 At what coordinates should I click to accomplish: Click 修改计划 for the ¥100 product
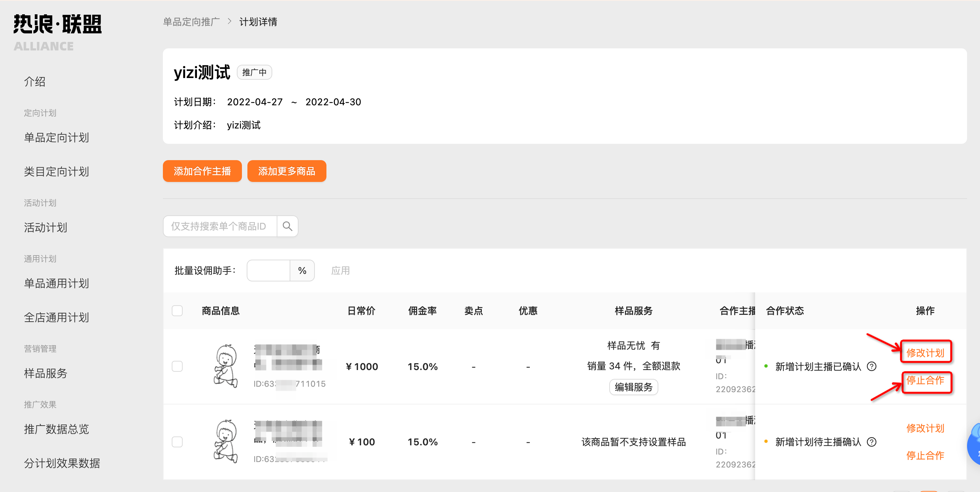[925, 428]
